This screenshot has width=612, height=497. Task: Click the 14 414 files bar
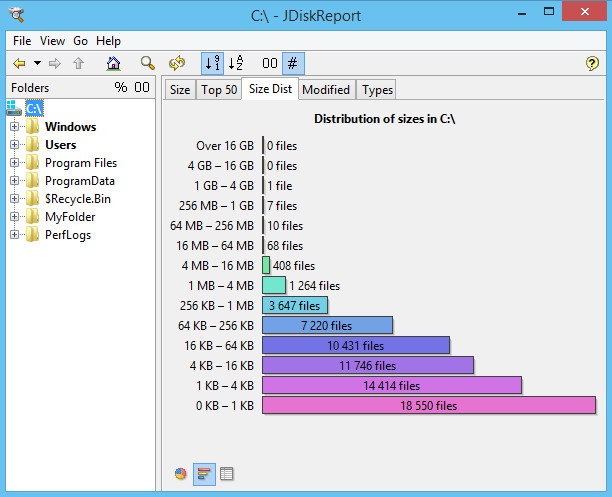click(x=392, y=385)
